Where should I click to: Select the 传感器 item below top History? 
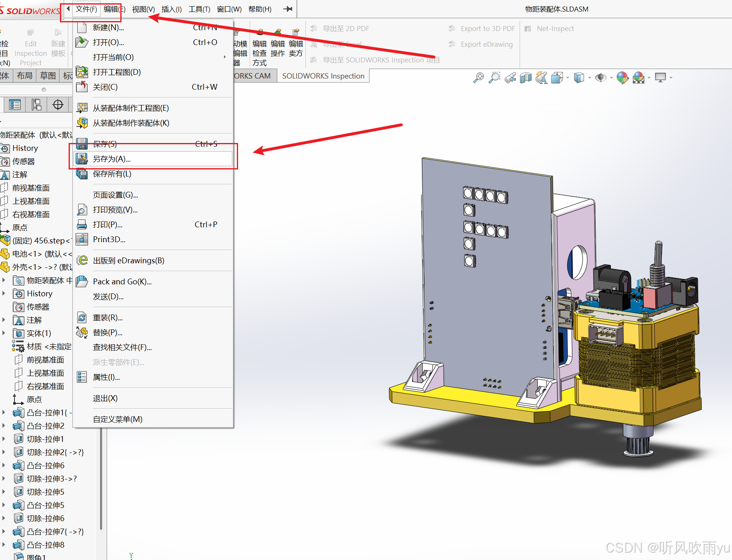tap(24, 162)
